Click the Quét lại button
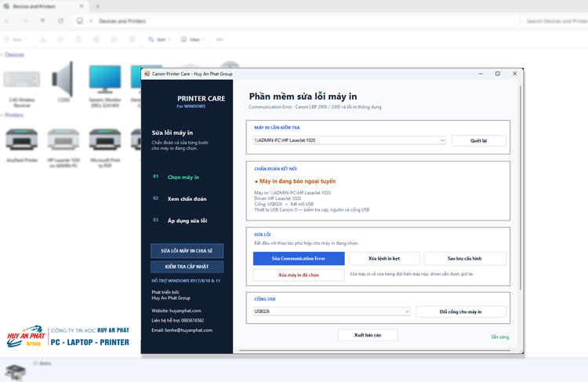 [478, 140]
